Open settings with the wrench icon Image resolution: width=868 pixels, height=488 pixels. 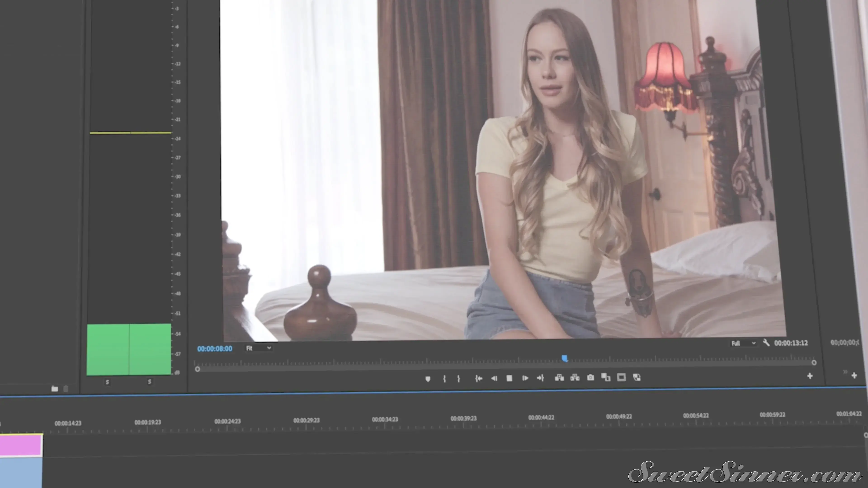pyautogui.click(x=766, y=343)
